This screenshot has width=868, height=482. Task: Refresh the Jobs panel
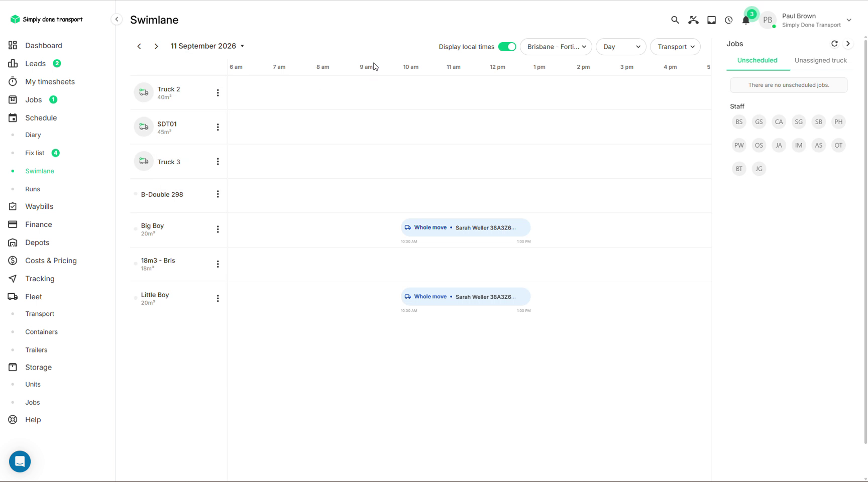pos(834,44)
